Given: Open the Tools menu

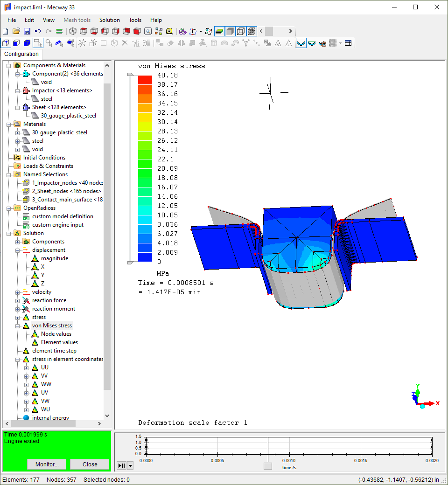Looking at the screenshot, I should (135, 20).
